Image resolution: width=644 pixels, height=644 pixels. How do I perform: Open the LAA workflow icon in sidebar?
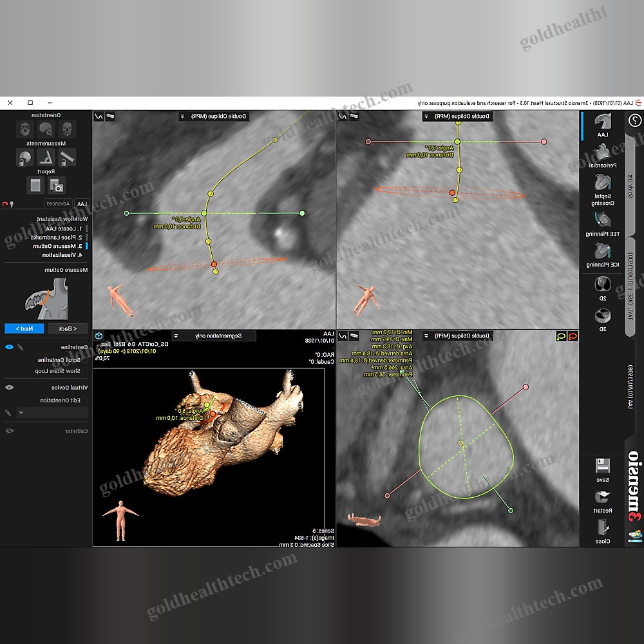pyautogui.click(x=603, y=122)
